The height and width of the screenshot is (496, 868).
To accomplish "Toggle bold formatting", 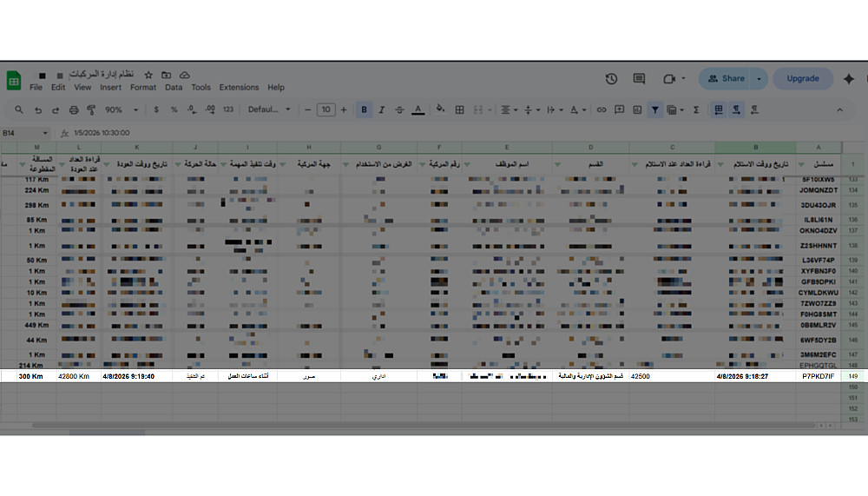I will [x=364, y=109].
